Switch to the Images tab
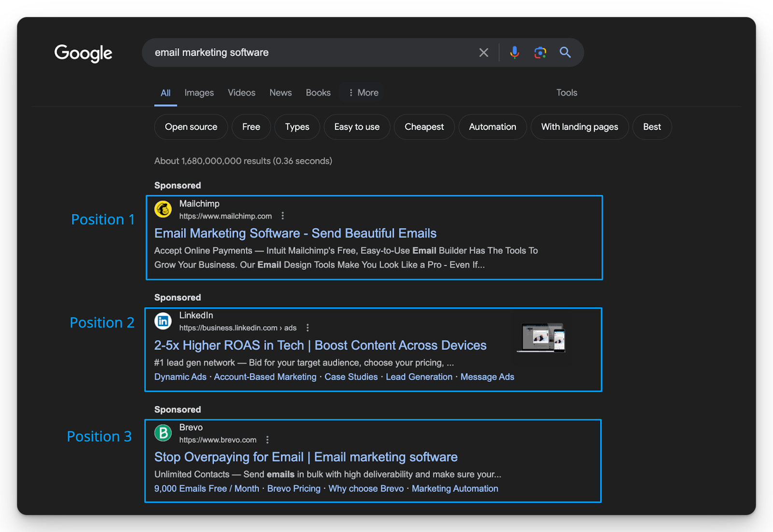The width and height of the screenshot is (773, 532). [x=199, y=93]
